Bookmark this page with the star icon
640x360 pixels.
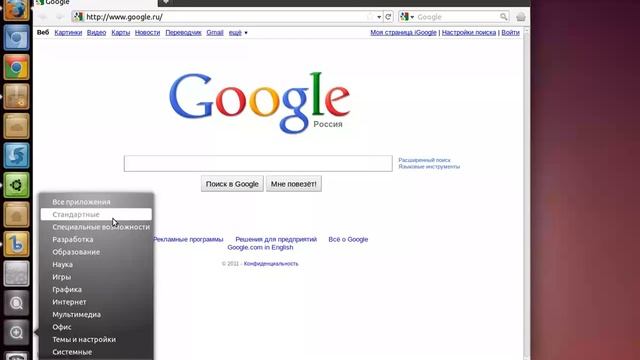[x=370, y=17]
